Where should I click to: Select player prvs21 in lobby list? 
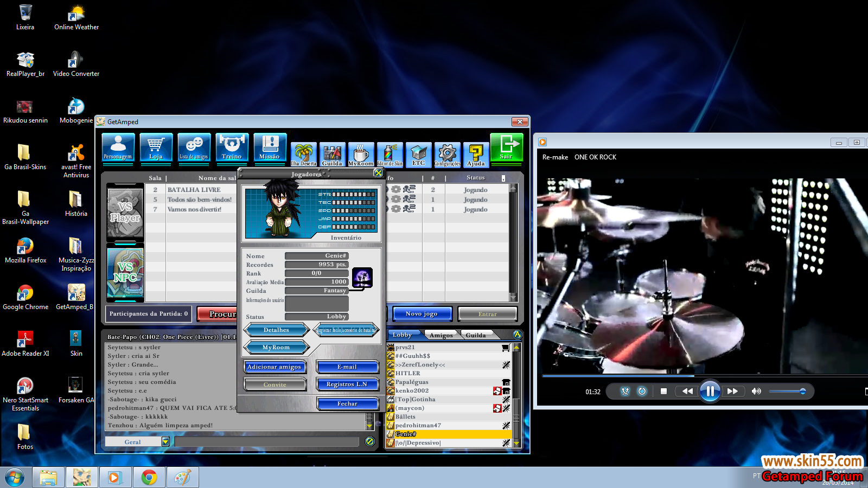449,347
